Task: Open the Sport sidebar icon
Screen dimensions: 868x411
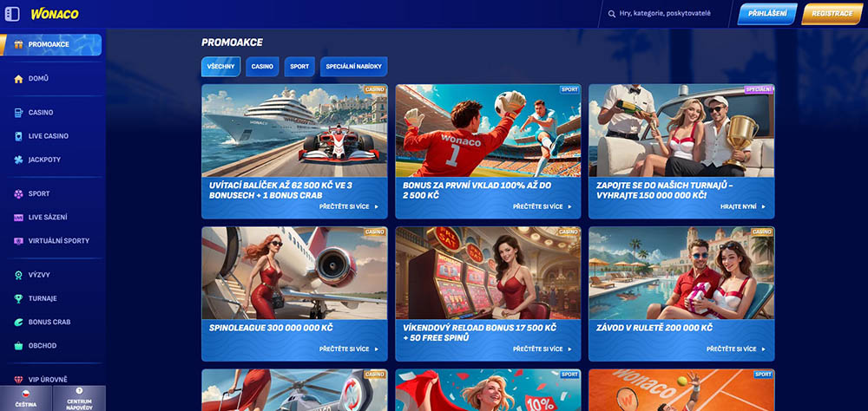Action: (19, 193)
